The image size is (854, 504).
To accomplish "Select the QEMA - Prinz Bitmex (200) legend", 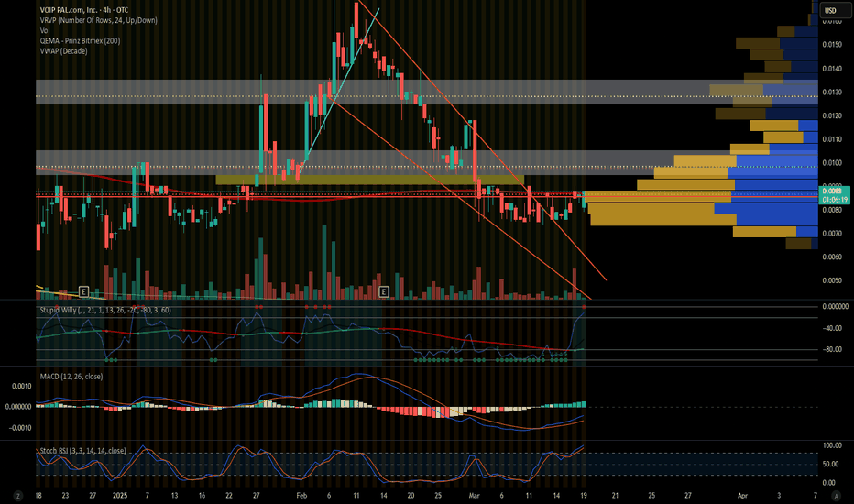I will tap(80, 41).
